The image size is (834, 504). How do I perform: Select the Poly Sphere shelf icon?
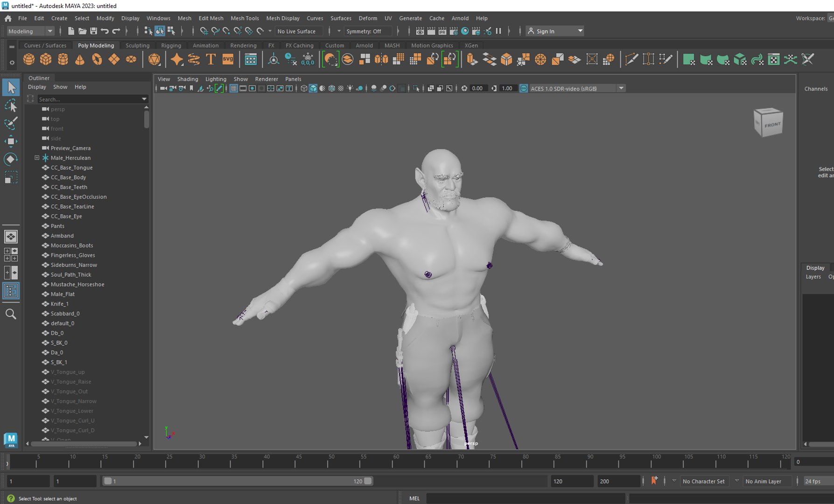click(x=29, y=59)
